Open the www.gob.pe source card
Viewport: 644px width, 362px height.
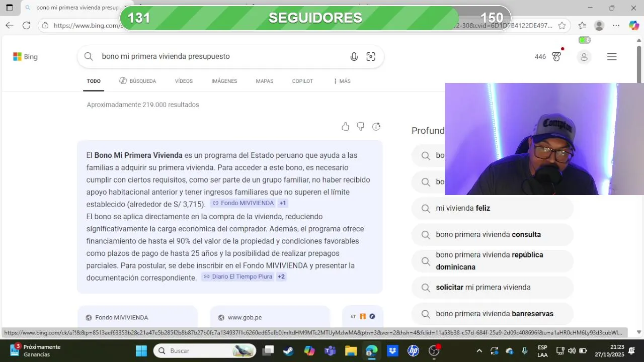click(x=270, y=317)
